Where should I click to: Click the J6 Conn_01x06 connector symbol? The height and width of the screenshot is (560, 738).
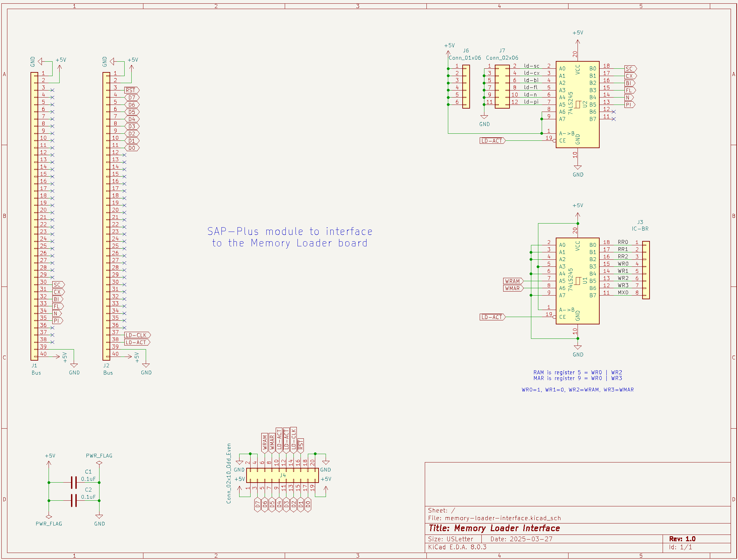466,86
